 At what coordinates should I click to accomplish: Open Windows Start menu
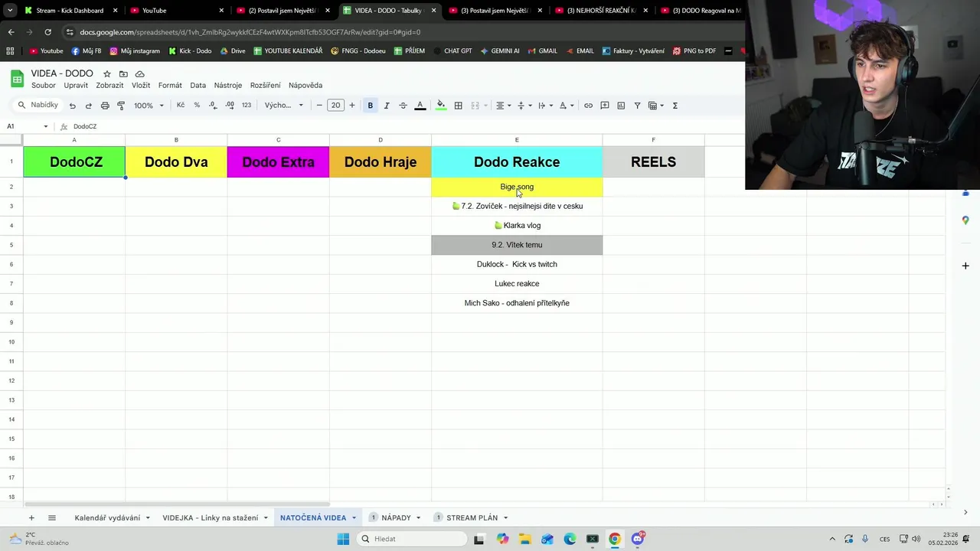pos(343,539)
